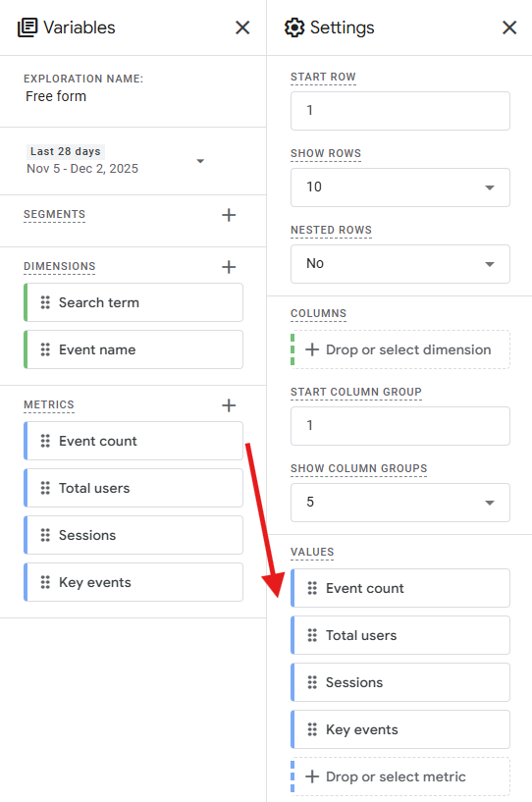Add a new segment with plus icon
Screen dimensions: 532x802
pyautogui.click(x=229, y=215)
